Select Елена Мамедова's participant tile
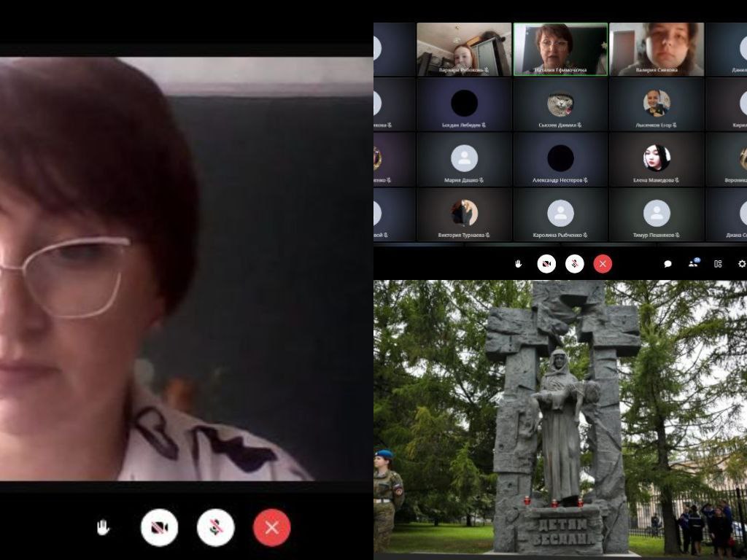This screenshot has height=560, width=747. coord(657,160)
